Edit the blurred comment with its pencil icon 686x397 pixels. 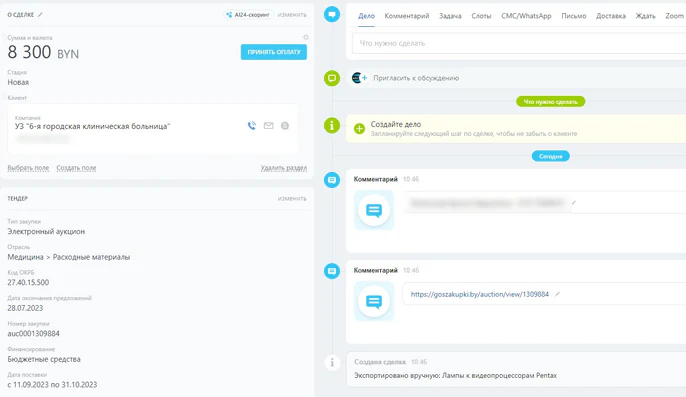(574, 203)
